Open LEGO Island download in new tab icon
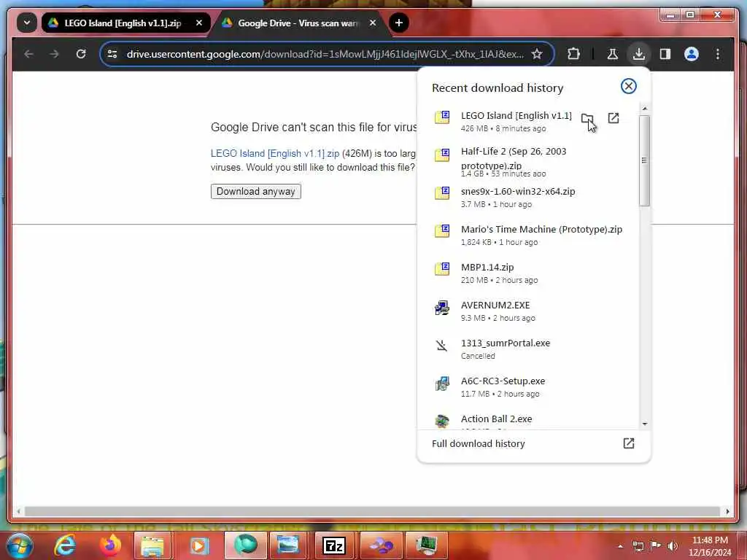This screenshot has height=560, width=747. tap(614, 118)
